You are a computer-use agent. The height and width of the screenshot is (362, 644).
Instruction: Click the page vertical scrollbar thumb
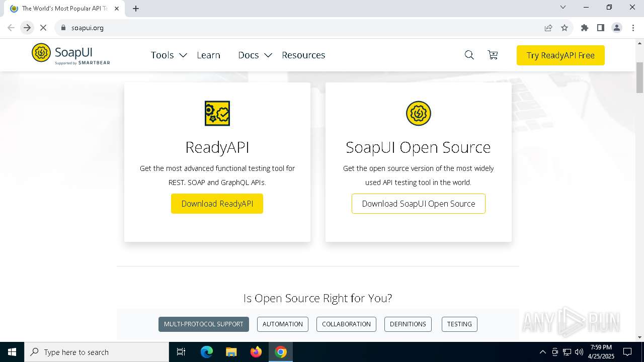[639, 77]
